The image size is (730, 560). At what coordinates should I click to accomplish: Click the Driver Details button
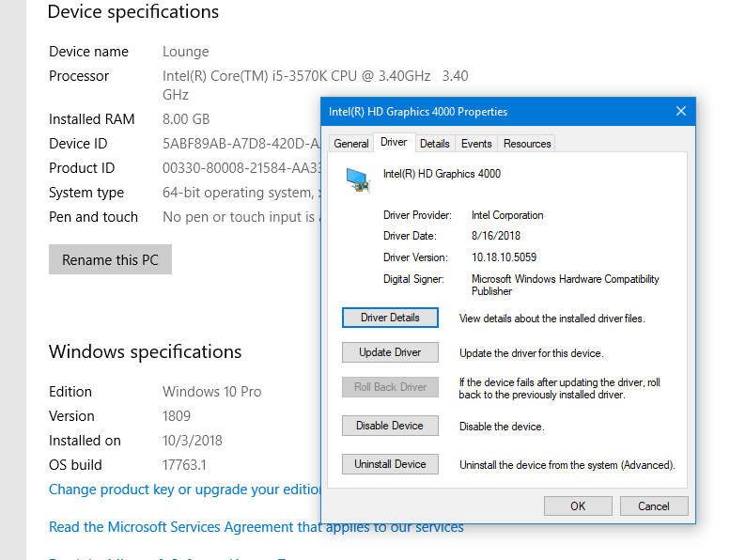tap(390, 318)
